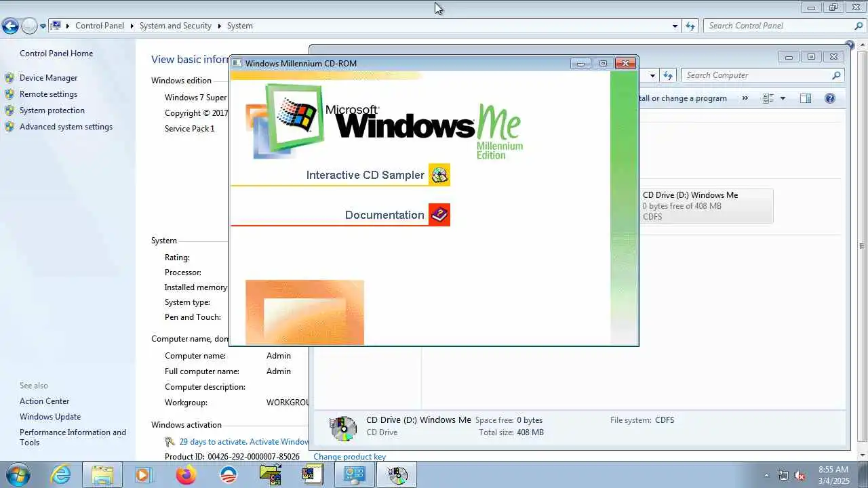
Task: Click the orange picture at the bottom of the CD-ROM window
Action: [x=304, y=312]
